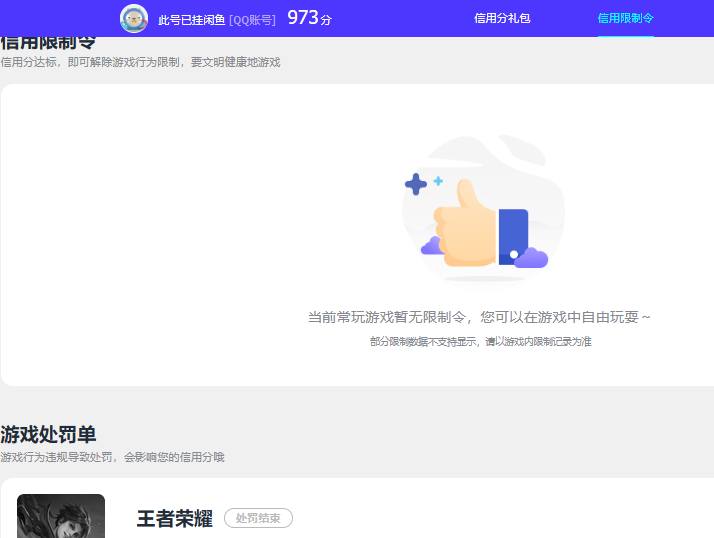The width and height of the screenshot is (714, 538).
Task: Click the user avatar icon in header
Action: [x=134, y=19]
